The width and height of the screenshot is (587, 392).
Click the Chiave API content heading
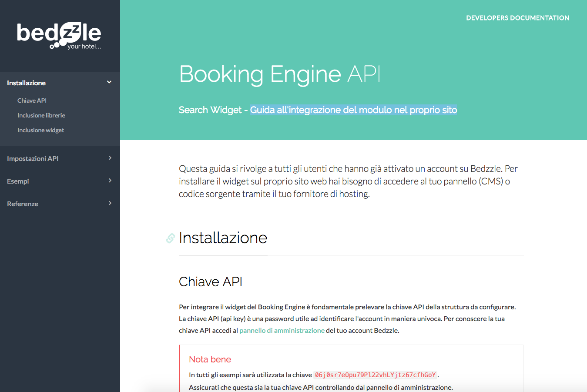coord(211,282)
